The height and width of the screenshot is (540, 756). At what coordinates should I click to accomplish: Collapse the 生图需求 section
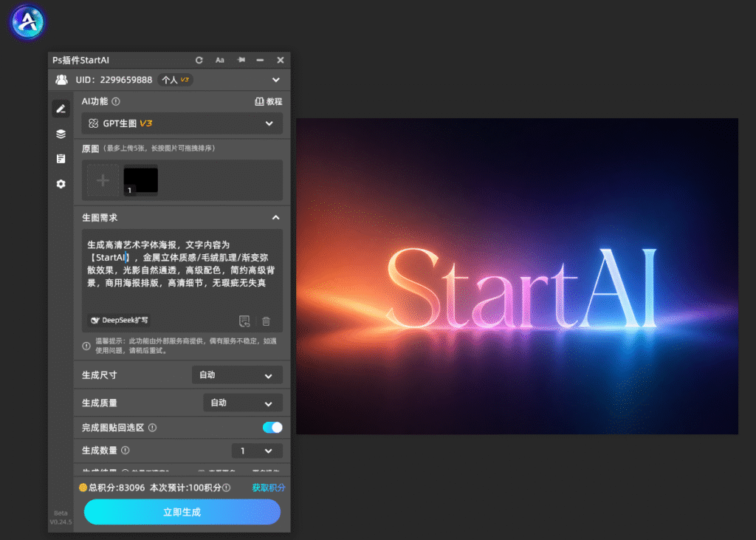pyautogui.click(x=276, y=218)
